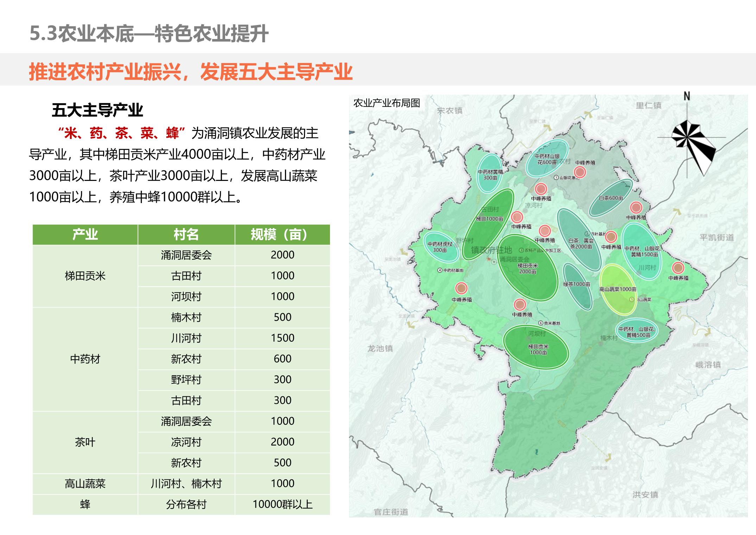
Task: Select the 白茶600亩 ellipse zone
Action: [x=611, y=198]
